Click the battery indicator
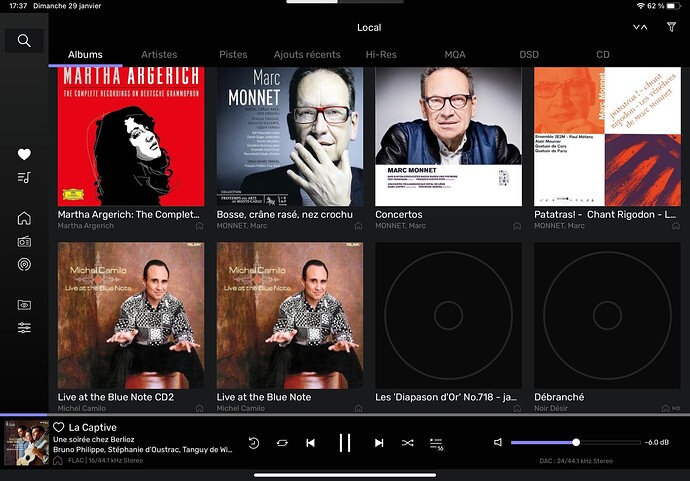The height and width of the screenshot is (481, 690). 674,6
